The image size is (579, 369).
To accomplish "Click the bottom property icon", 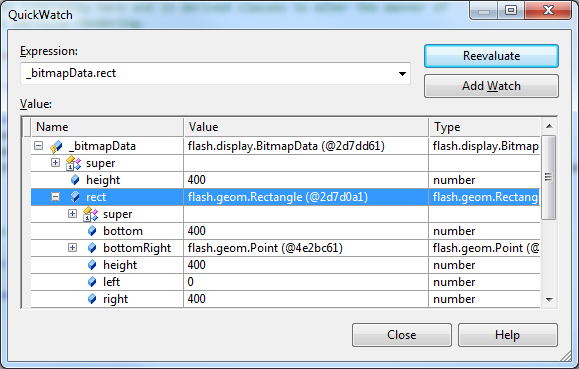I will [92, 231].
